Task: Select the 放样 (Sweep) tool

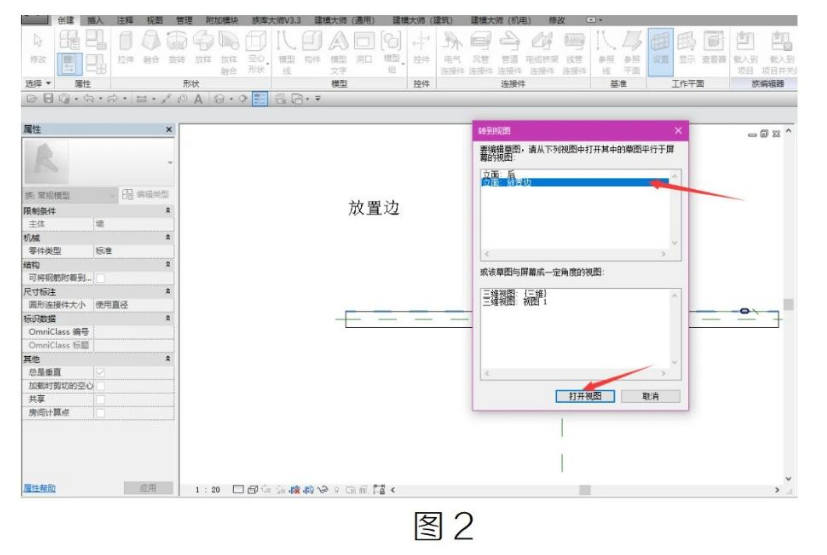Action: pos(203,47)
